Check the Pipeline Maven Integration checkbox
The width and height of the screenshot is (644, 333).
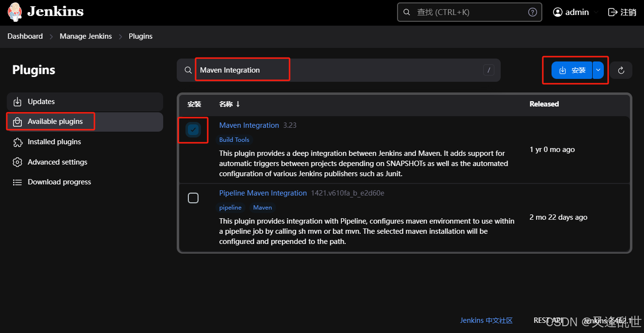[193, 198]
